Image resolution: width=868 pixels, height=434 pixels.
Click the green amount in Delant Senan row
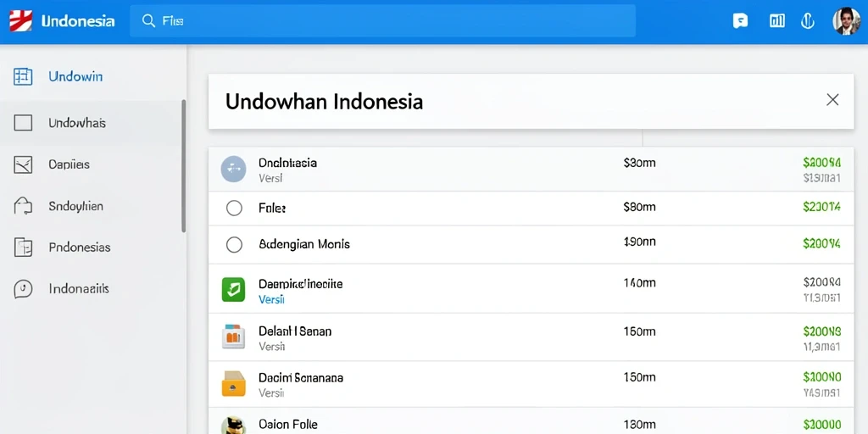click(x=822, y=331)
